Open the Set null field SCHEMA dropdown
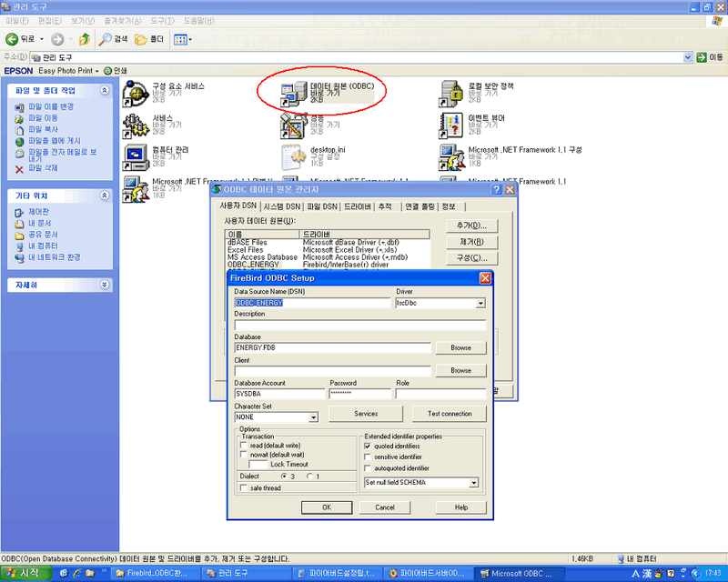This screenshot has height=582, width=728. 473,483
